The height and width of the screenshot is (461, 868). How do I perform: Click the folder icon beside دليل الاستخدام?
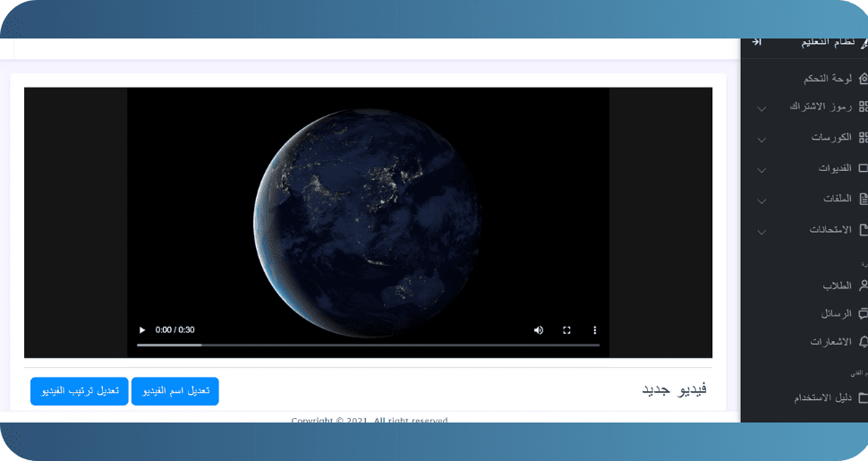click(x=863, y=397)
